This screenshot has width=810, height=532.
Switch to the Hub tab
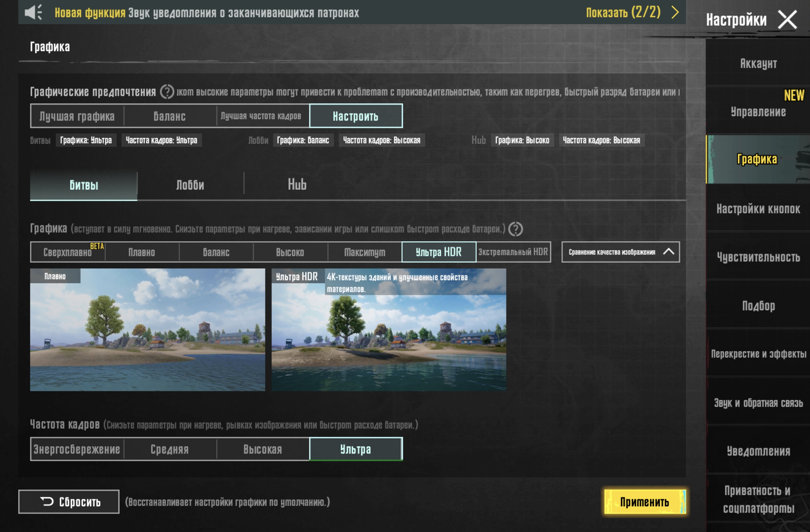point(297,185)
